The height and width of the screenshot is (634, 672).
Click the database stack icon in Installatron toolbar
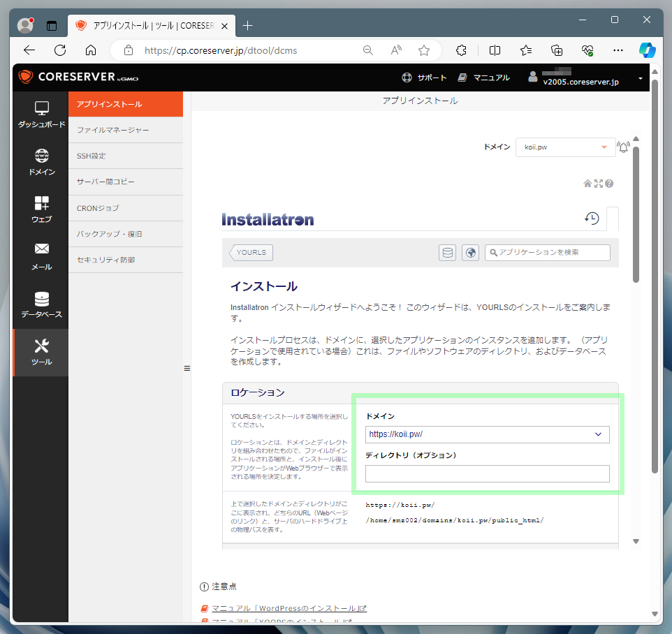(448, 253)
